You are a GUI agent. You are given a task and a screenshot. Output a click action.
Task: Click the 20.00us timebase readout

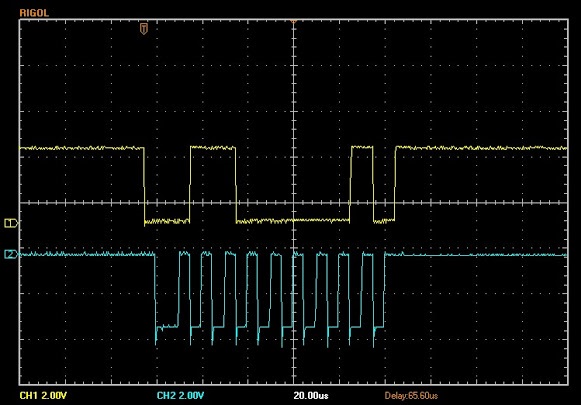tap(311, 396)
